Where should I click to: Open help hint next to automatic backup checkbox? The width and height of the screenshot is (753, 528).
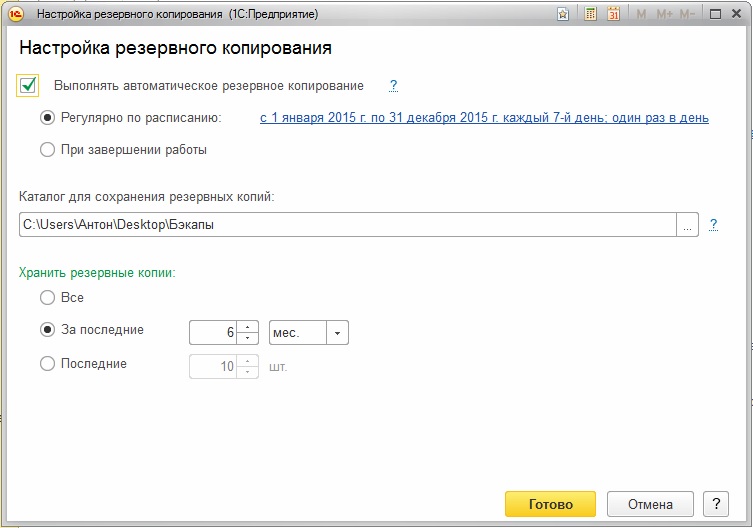(x=393, y=86)
